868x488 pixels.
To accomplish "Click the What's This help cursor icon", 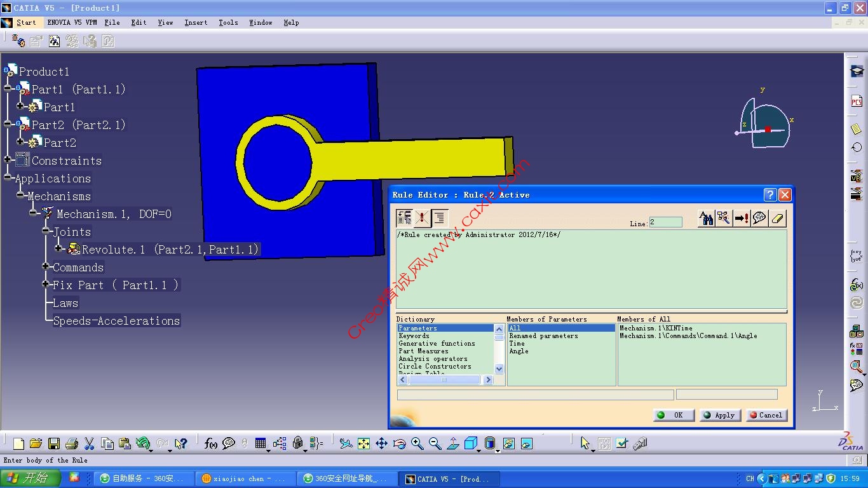I will coord(181,444).
